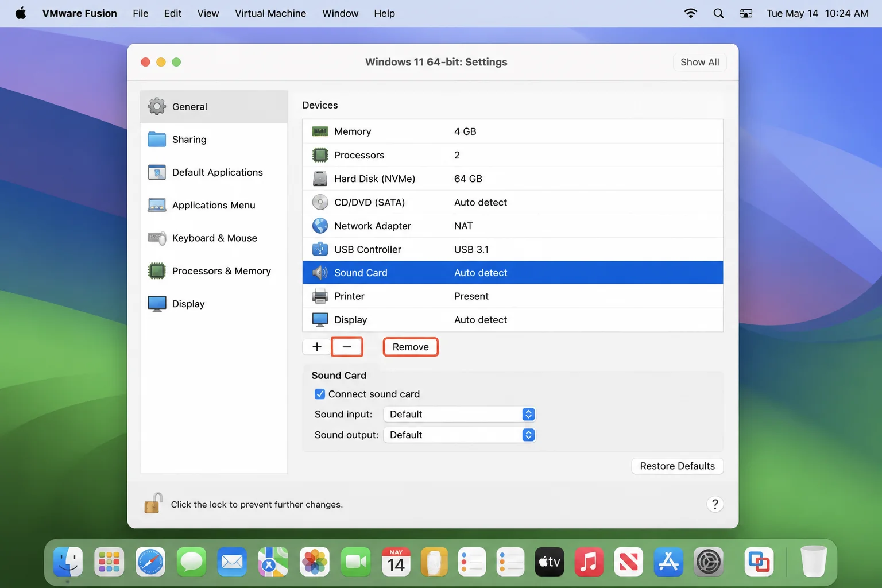Launch VMware Fusion from the Dock

(x=759, y=562)
